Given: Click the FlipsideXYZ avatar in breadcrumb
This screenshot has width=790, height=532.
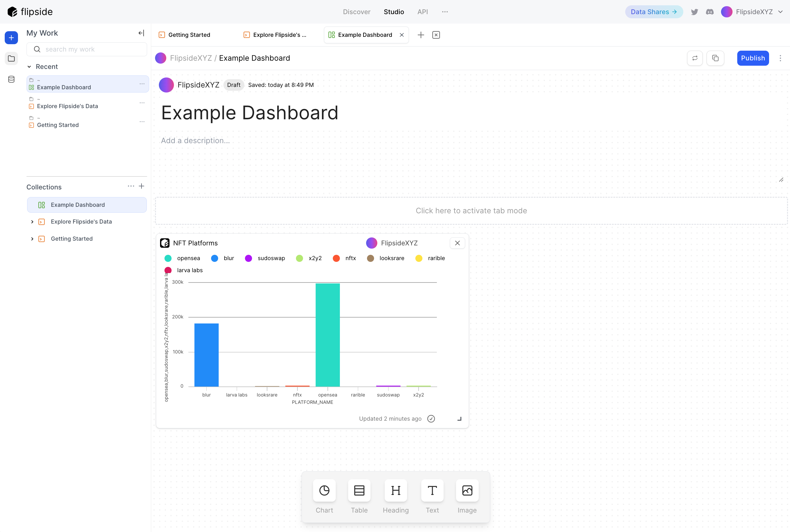Looking at the screenshot, I should click(161, 58).
